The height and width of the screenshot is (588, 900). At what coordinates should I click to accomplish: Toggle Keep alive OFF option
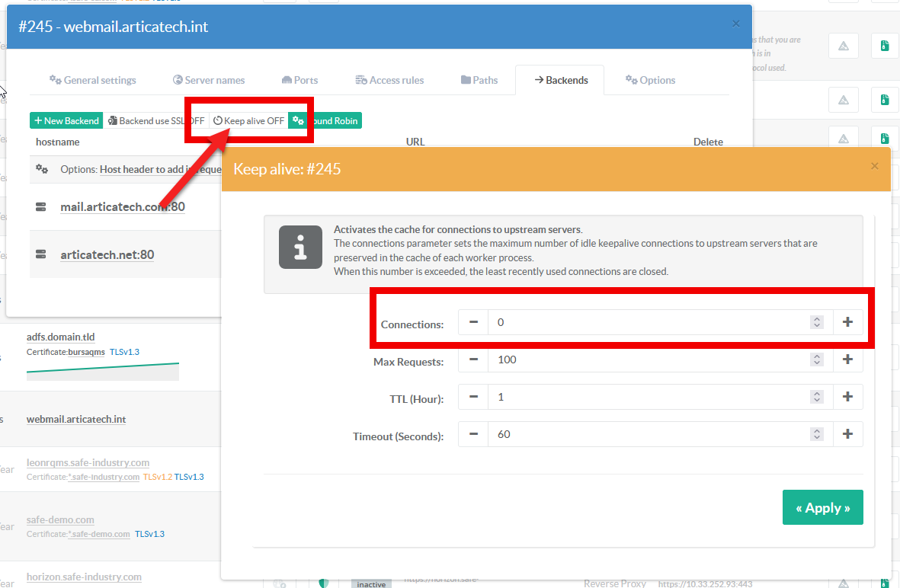click(248, 120)
